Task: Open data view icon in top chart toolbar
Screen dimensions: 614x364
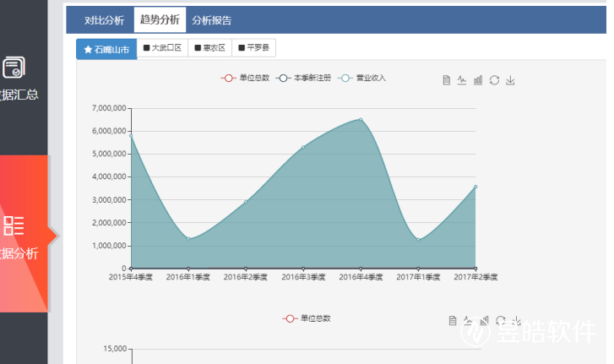Action: 446,80
